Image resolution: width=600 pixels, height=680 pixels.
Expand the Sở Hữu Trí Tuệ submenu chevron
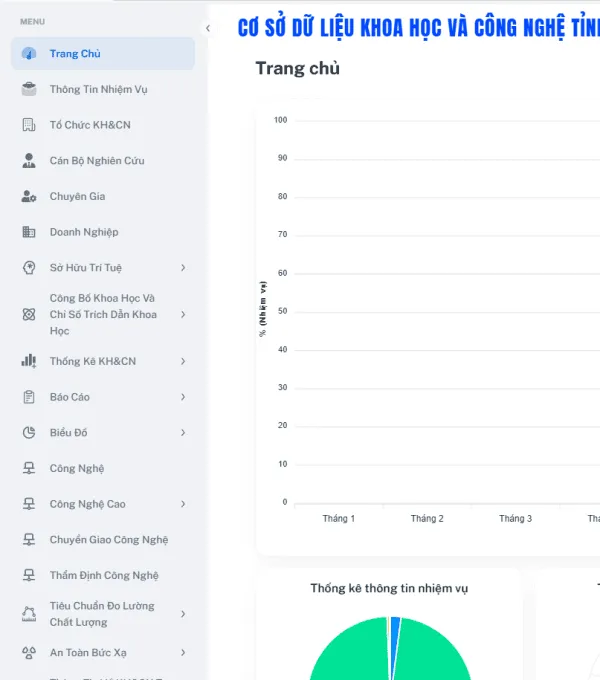(183, 268)
